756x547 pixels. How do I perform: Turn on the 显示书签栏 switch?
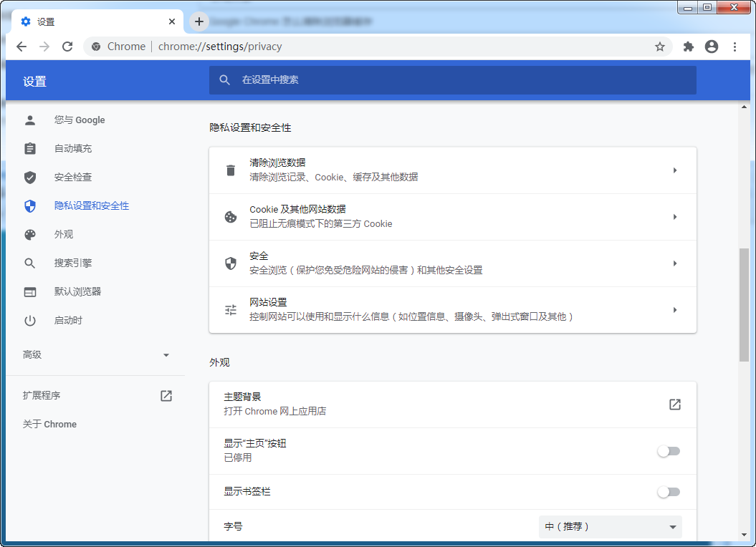pos(669,492)
